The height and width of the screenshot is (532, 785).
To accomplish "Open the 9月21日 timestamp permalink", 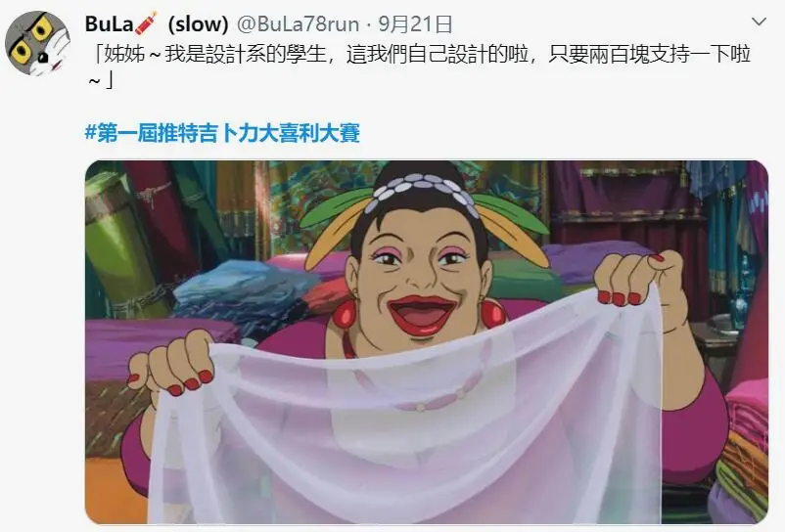I will tap(415, 24).
